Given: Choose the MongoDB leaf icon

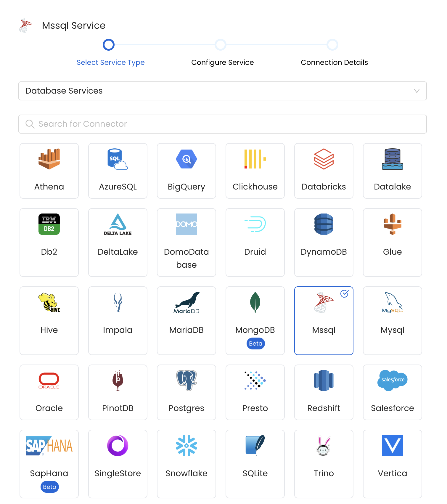Looking at the screenshot, I should 255,302.
